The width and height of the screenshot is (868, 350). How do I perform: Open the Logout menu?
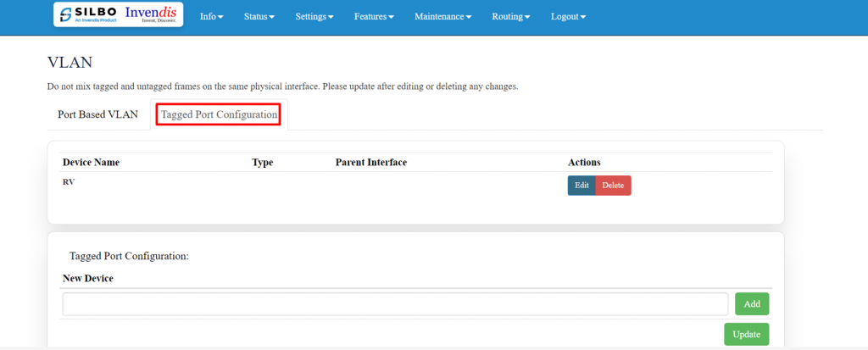568,17
